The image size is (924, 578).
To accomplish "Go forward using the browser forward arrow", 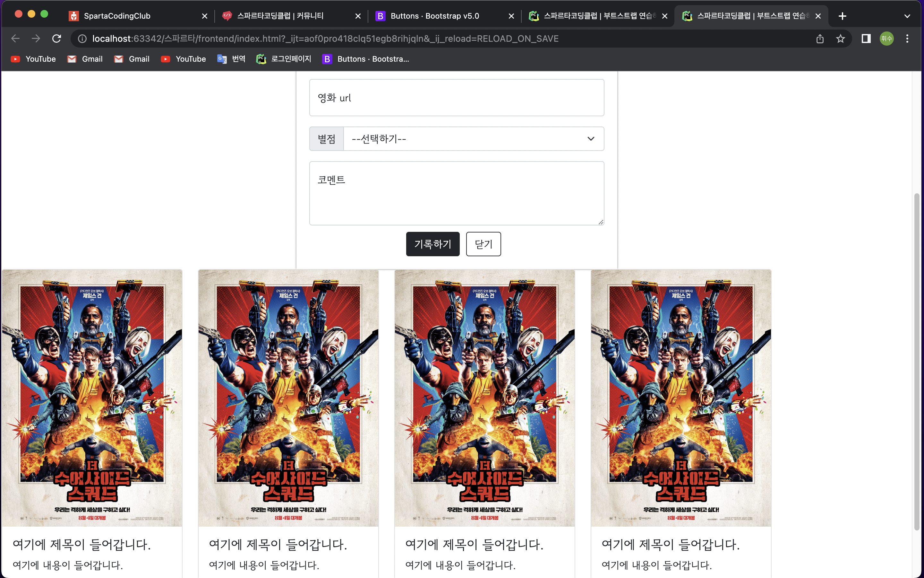I will pos(36,39).
